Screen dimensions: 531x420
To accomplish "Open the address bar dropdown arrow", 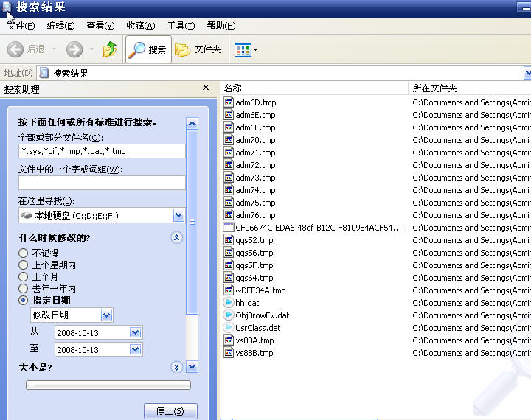I will [x=527, y=73].
